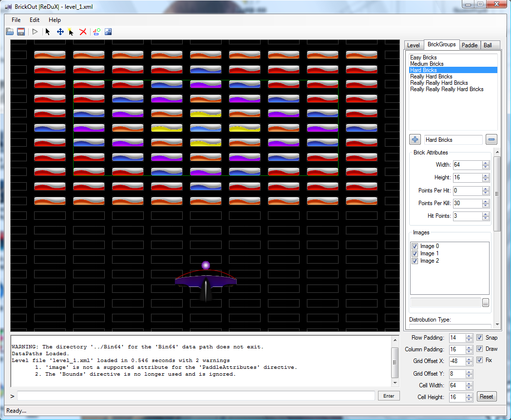Increase Cell Width with the up arrow

(x=469, y=383)
